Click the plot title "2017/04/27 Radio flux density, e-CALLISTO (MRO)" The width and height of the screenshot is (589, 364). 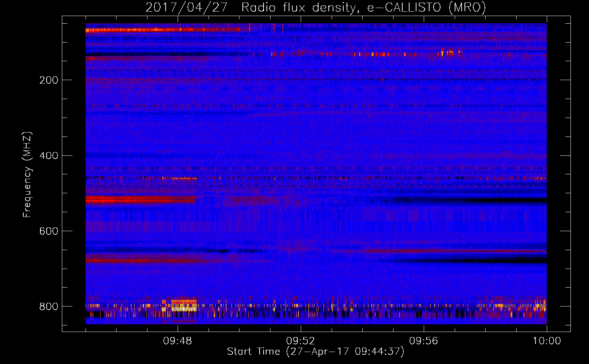pos(316,7)
